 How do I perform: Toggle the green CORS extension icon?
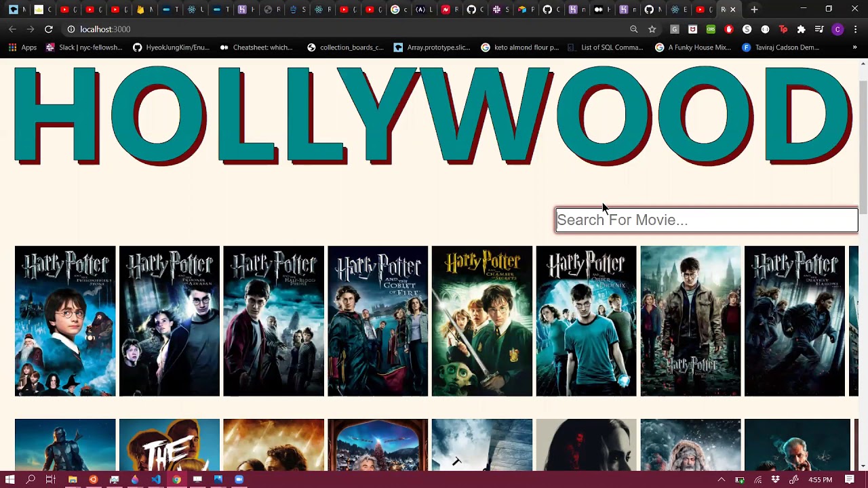pos(711,29)
